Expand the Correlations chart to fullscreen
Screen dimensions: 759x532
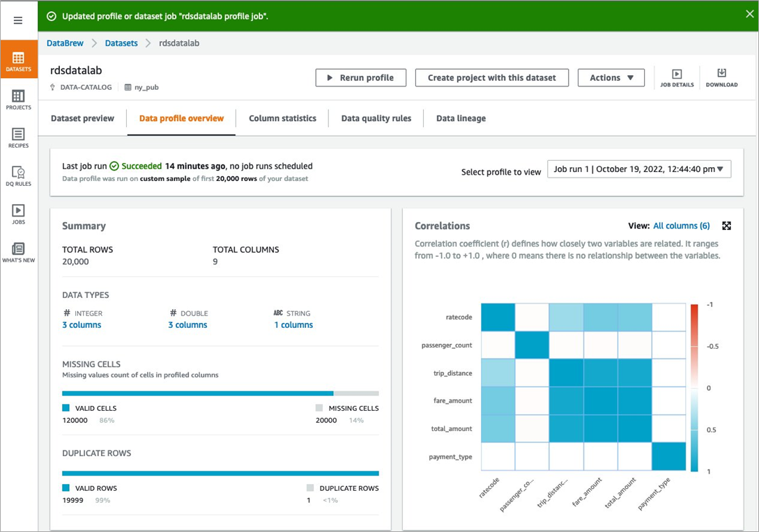point(726,226)
